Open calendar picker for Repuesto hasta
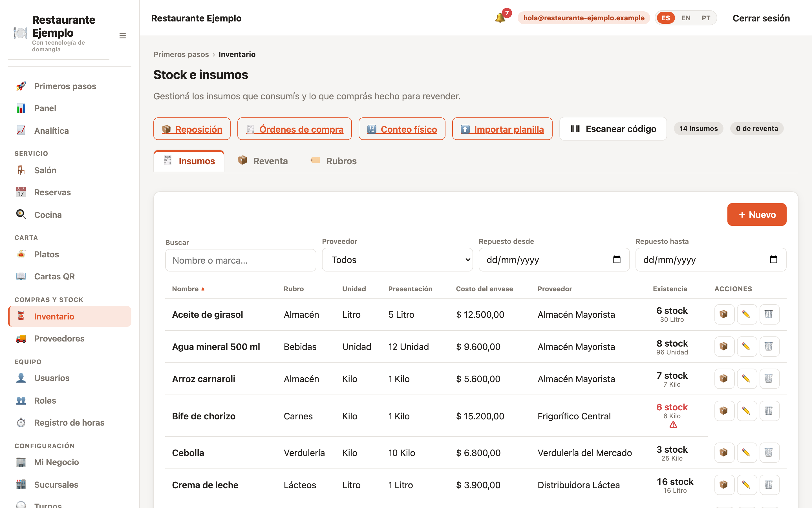The width and height of the screenshot is (812, 508). pyautogui.click(x=773, y=260)
